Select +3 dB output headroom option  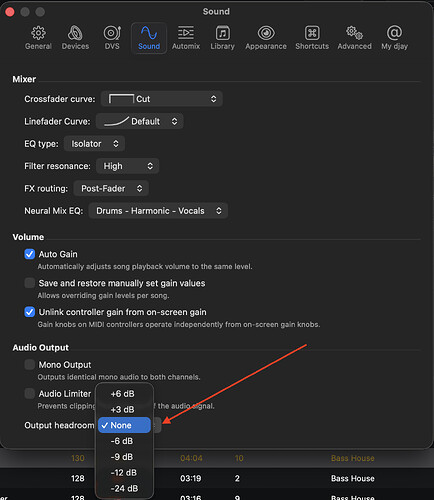point(124,409)
